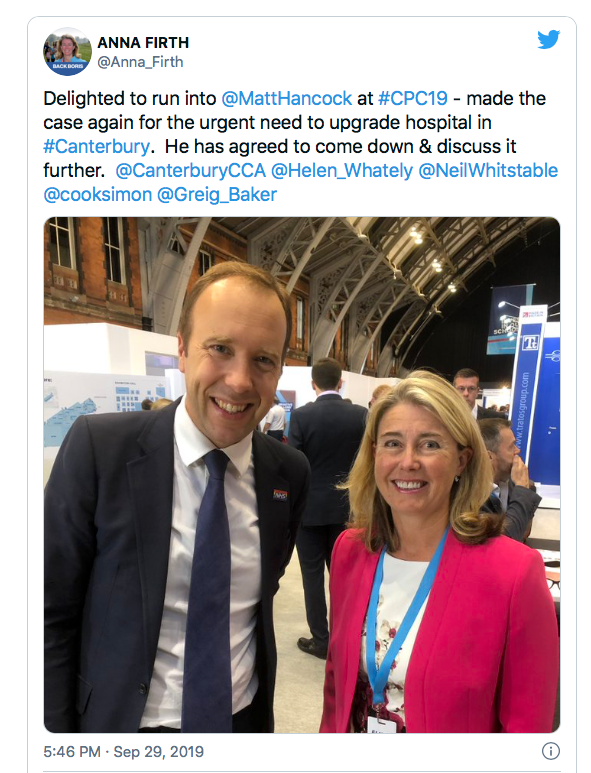Visit the @CanterburyCCA mention

(190, 171)
